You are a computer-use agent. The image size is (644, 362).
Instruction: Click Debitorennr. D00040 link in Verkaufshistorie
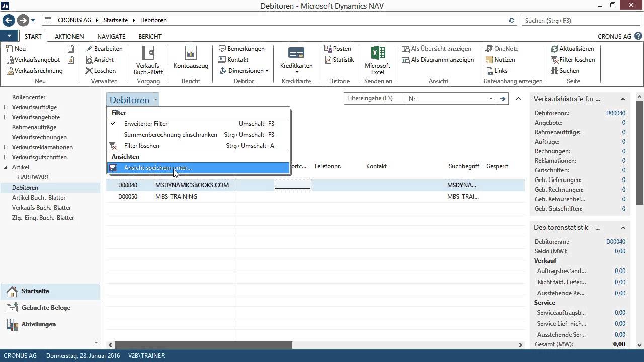(616, 113)
